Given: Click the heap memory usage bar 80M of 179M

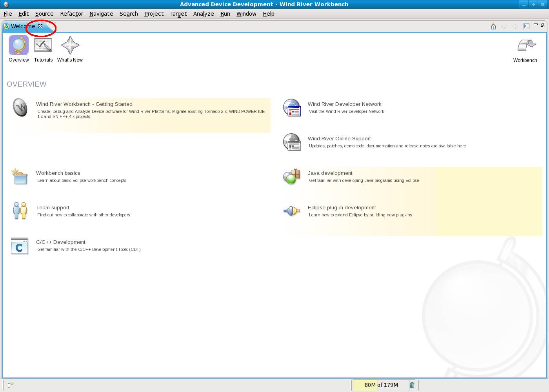Looking at the screenshot, I should pos(381,385).
